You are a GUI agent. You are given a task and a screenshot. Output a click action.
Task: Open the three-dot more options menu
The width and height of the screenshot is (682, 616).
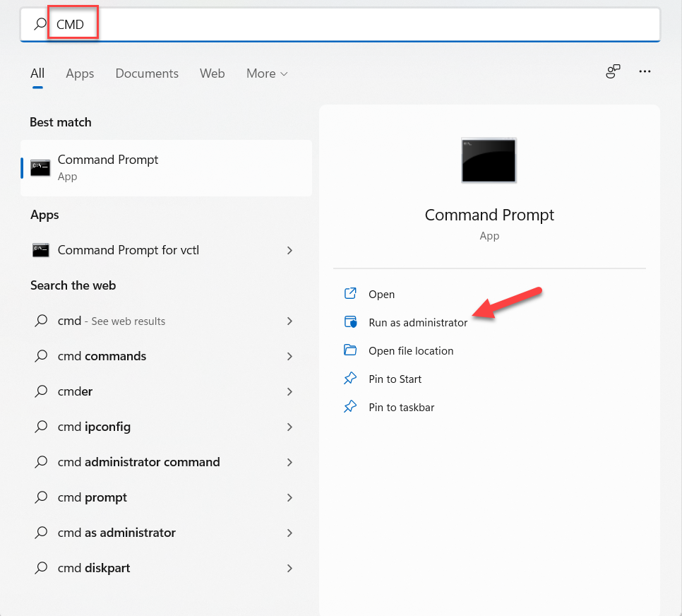click(644, 71)
